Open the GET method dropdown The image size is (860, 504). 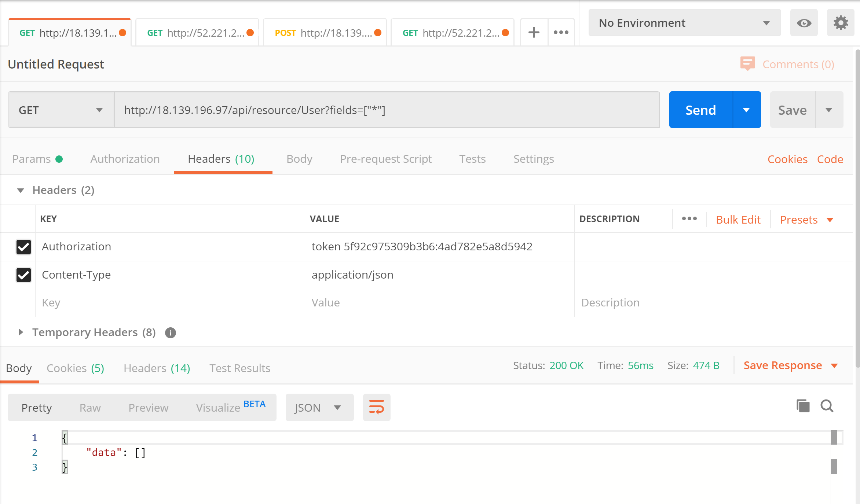click(x=61, y=110)
